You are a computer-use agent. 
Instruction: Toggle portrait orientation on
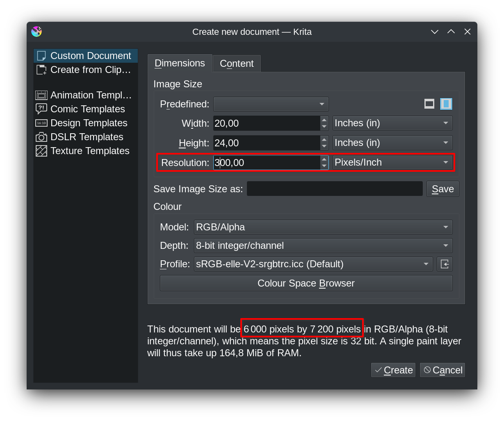coord(446,104)
